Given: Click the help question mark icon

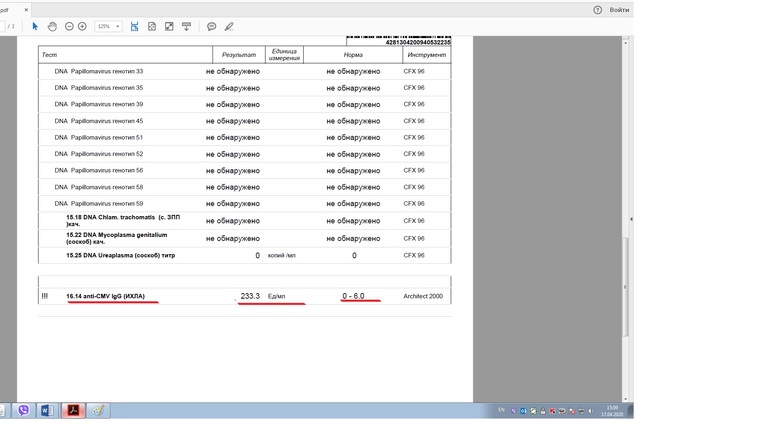Looking at the screenshot, I should point(597,9).
